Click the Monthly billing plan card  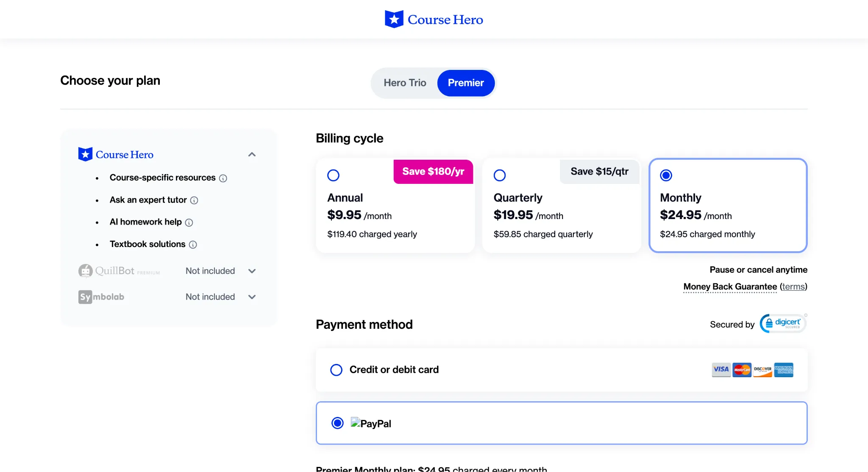728,205
